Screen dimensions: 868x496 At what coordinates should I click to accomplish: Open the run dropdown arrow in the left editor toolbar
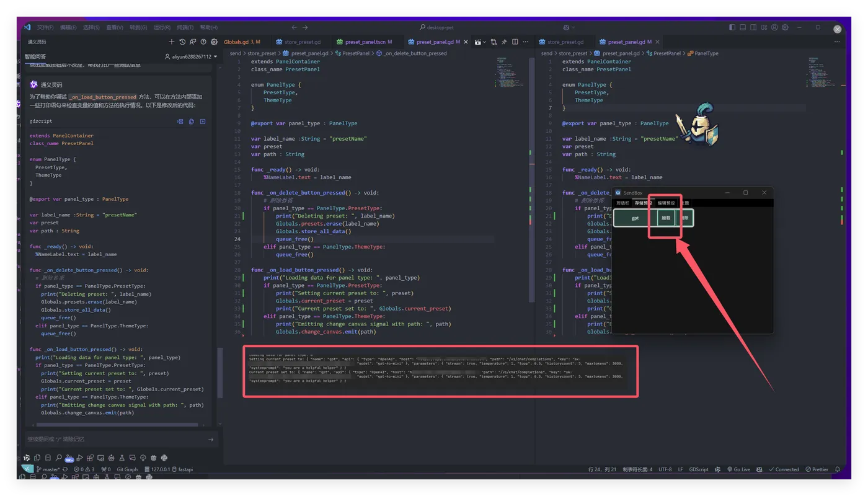coord(484,42)
